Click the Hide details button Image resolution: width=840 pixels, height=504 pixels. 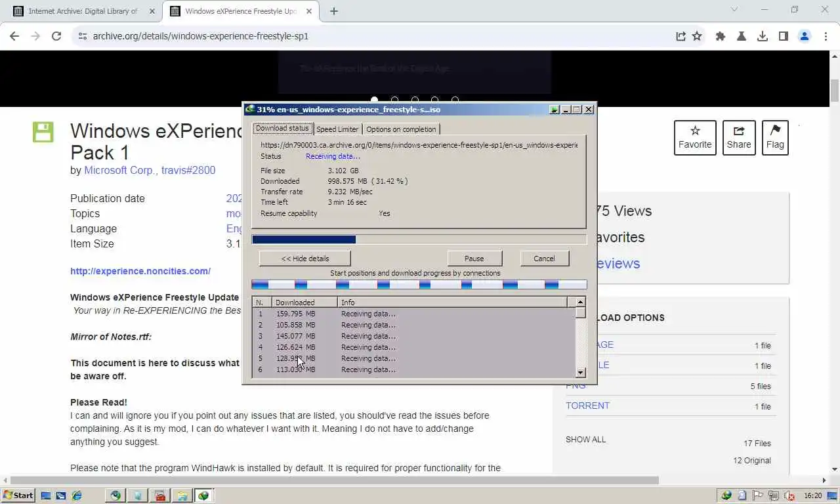click(305, 259)
